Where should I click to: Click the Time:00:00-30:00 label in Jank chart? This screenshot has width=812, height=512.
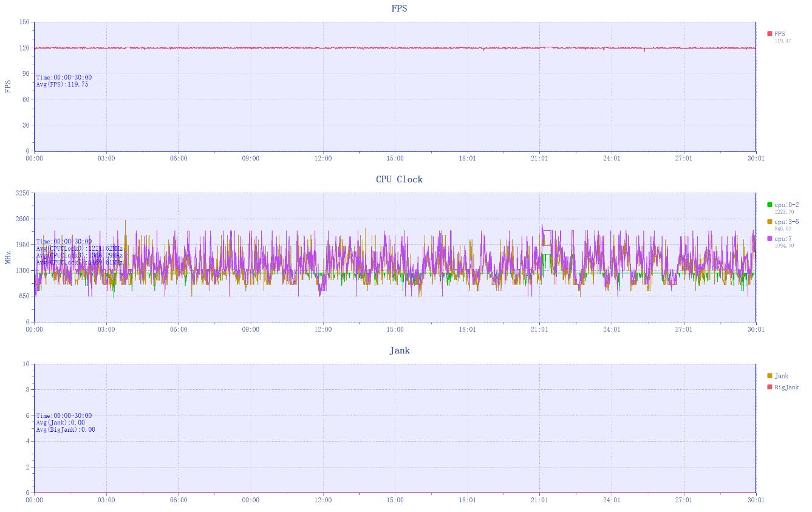point(64,416)
